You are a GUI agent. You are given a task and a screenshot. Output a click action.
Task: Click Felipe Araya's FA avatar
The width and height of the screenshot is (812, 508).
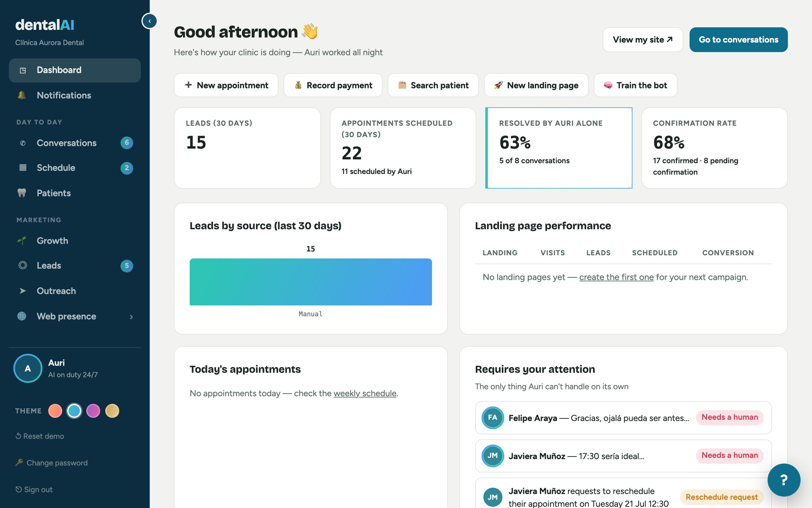pos(492,418)
